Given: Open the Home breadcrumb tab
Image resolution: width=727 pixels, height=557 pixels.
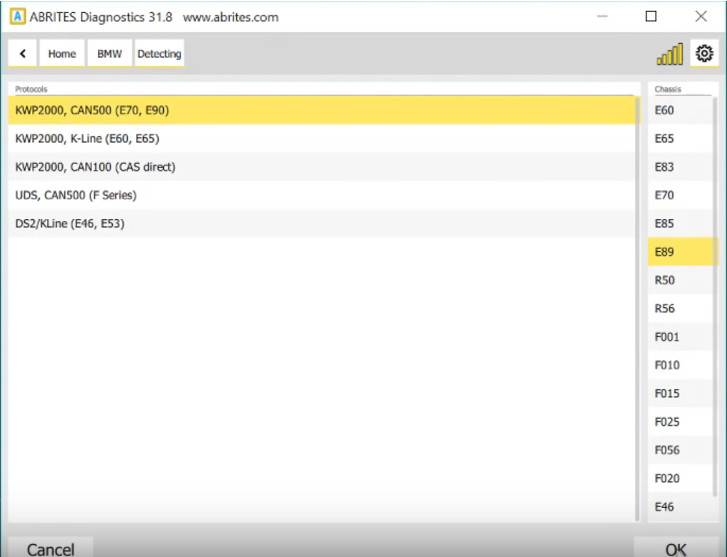Looking at the screenshot, I should pos(62,53).
